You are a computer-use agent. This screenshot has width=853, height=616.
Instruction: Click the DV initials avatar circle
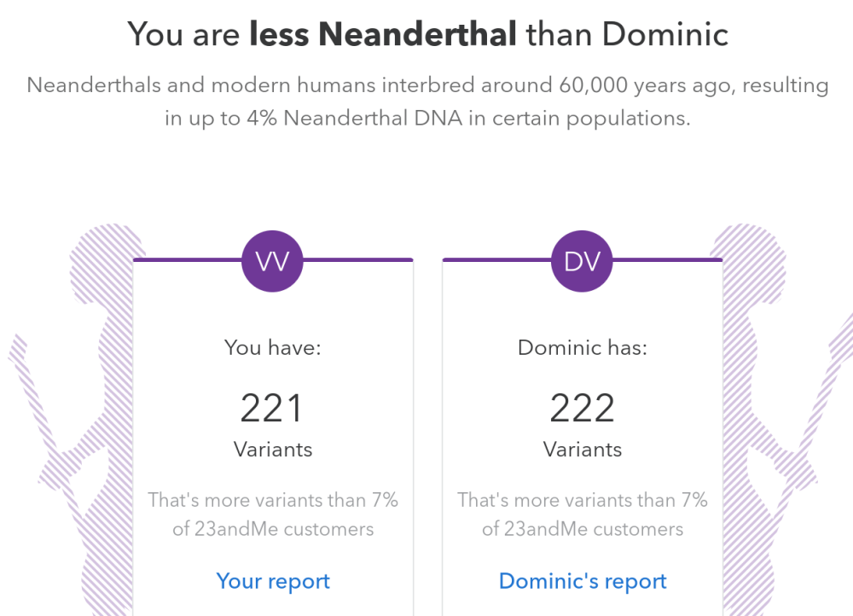point(583,261)
